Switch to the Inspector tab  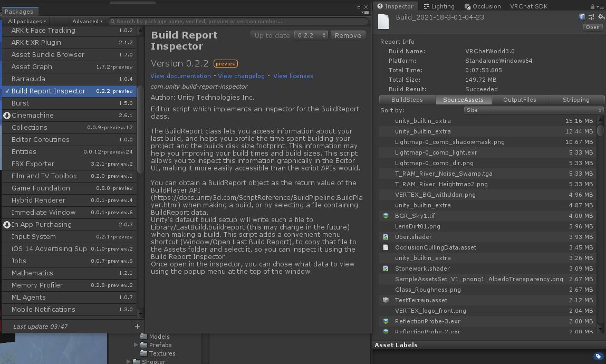(396, 6)
